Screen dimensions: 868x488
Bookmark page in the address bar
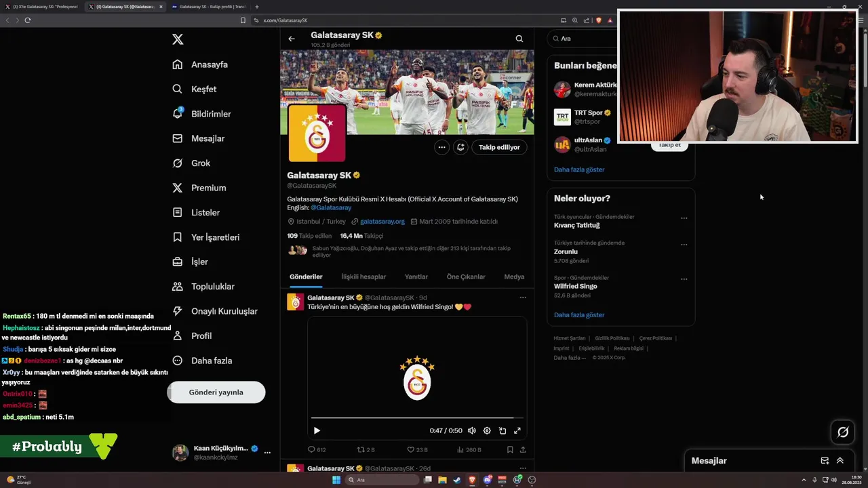click(243, 20)
